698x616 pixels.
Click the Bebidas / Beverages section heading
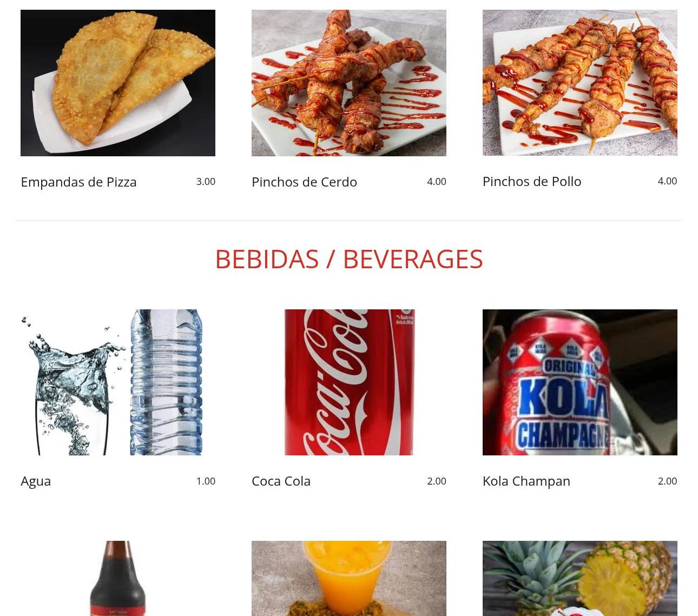point(349,259)
